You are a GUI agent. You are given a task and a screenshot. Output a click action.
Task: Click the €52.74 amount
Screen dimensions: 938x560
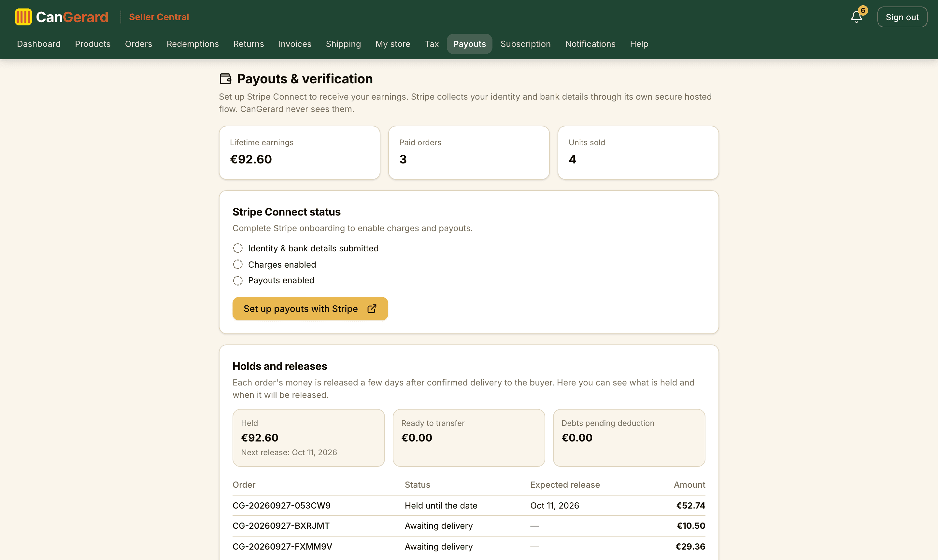pyautogui.click(x=691, y=506)
